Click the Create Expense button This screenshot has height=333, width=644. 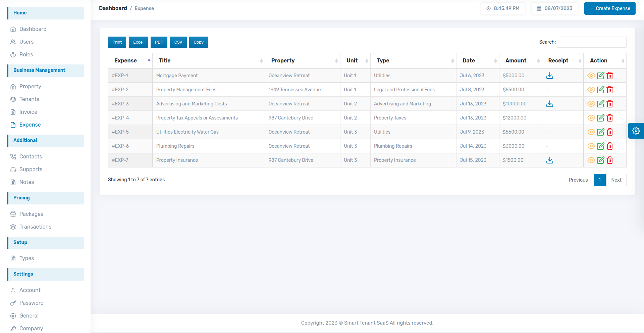609,8
